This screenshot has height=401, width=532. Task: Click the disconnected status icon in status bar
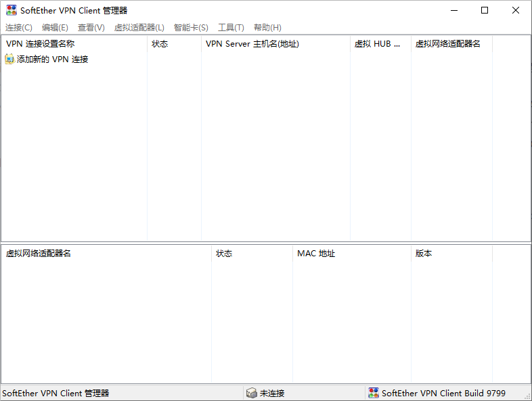251,393
